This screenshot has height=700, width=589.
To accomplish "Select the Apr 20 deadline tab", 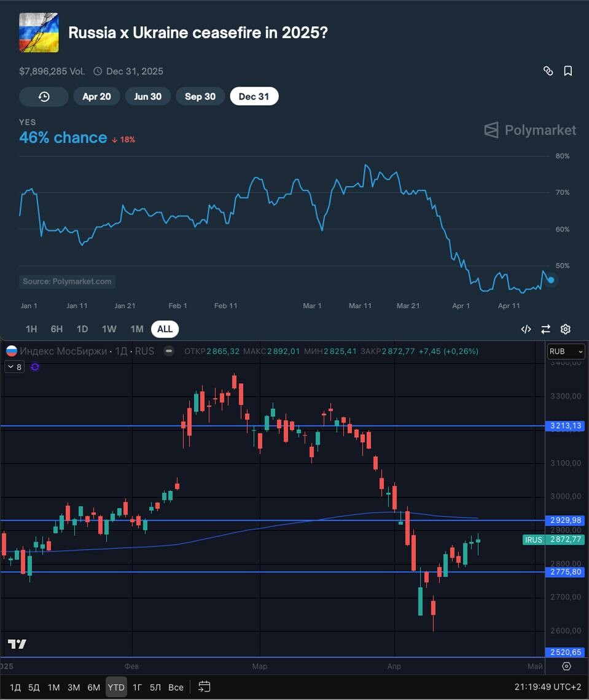I will (x=96, y=96).
